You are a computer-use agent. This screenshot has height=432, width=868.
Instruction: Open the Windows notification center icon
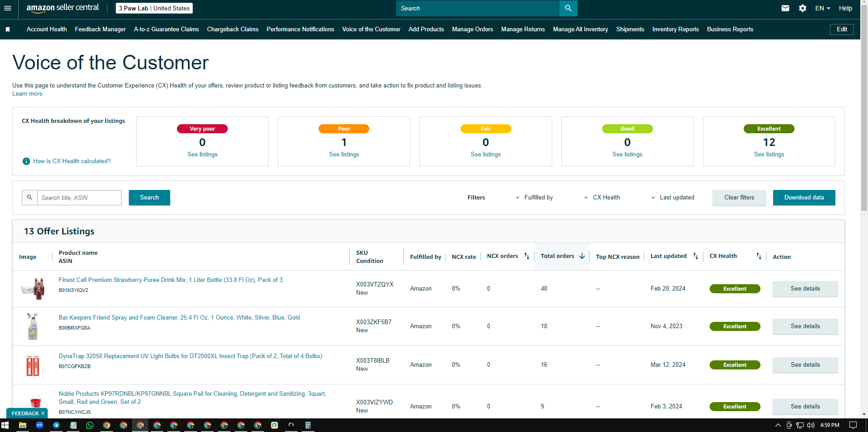pyautogui.click(x=853, y=425)
